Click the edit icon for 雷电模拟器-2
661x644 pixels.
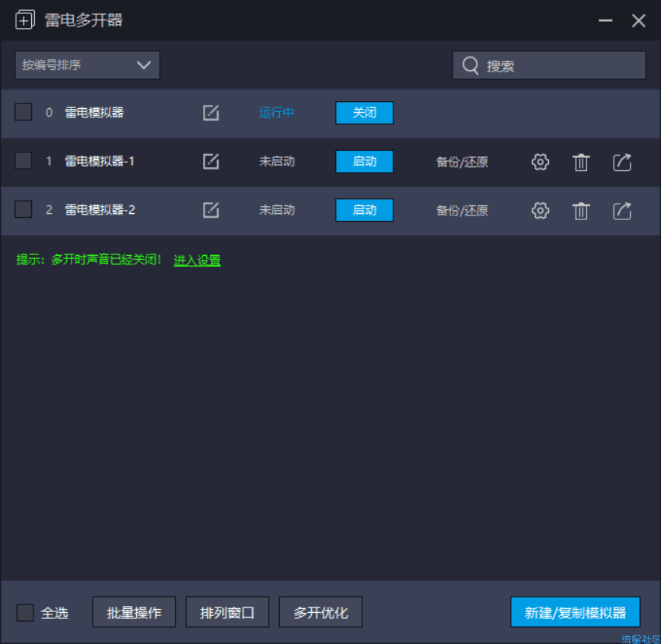click(x=211, y=210)
